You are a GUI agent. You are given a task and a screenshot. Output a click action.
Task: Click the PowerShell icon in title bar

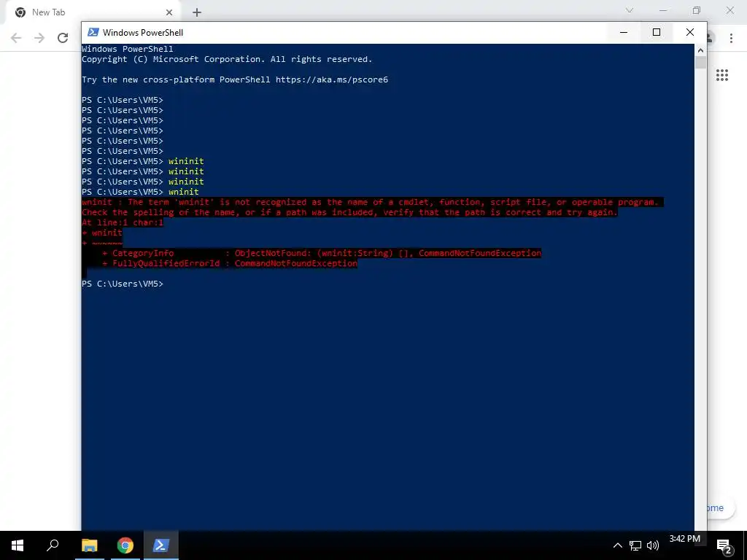(93, 32)
